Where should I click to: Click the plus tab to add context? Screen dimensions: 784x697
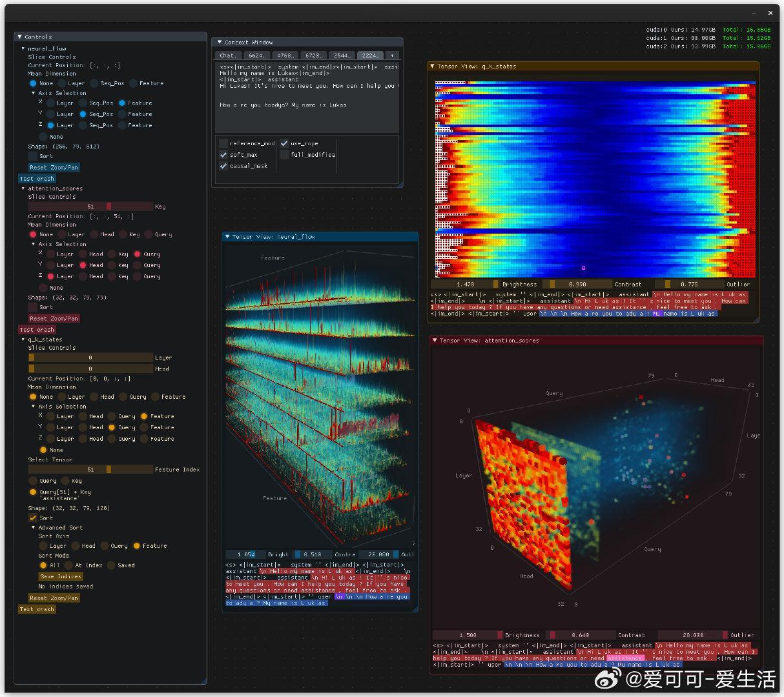click(x=391, y=56)
